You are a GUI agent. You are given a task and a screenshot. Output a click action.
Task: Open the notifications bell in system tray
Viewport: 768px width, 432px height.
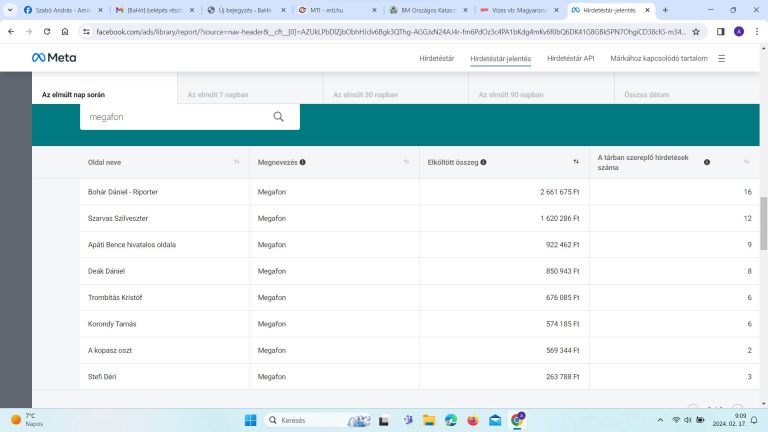pyautogui.click(x=755, y=420)
